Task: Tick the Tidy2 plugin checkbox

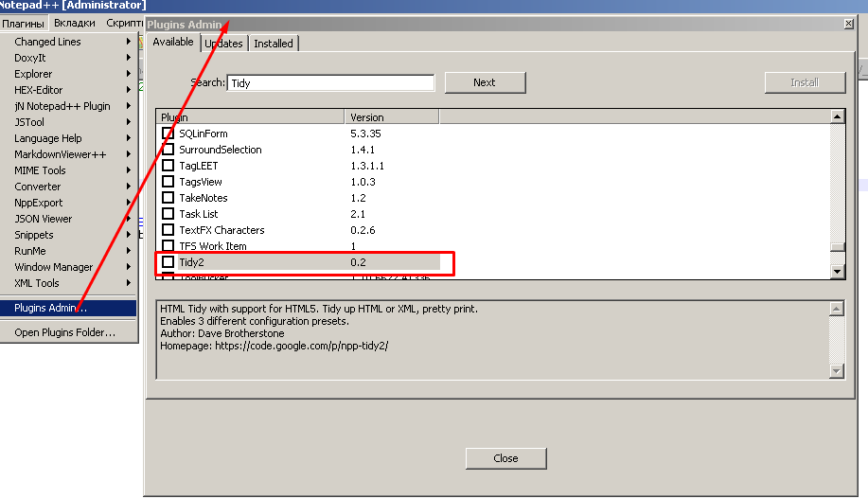Action: (168, 262)
